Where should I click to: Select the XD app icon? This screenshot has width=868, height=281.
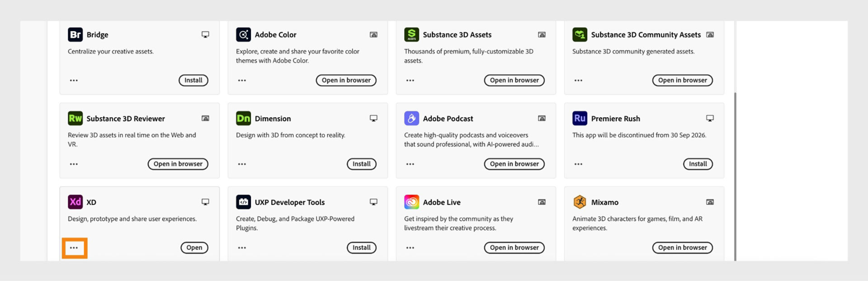pos(75,202)
